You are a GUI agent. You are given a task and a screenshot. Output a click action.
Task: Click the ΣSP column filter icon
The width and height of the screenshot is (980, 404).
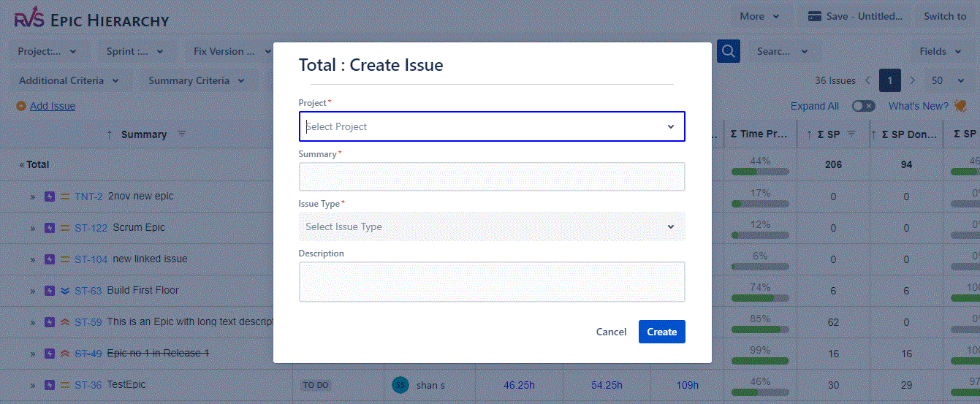tap(851, 134)
